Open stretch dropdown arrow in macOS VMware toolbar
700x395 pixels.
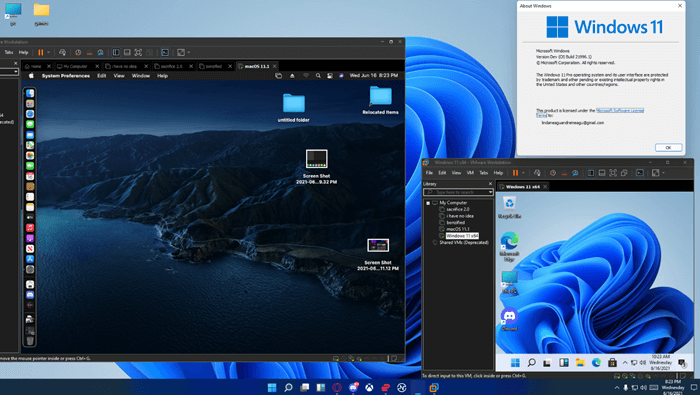[189, 52]
